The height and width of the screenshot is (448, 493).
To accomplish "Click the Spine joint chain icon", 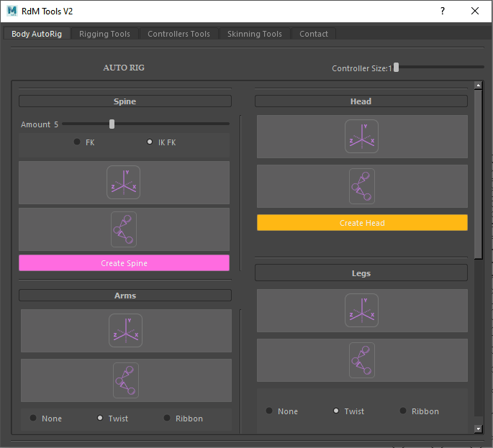I will point(124,229).
